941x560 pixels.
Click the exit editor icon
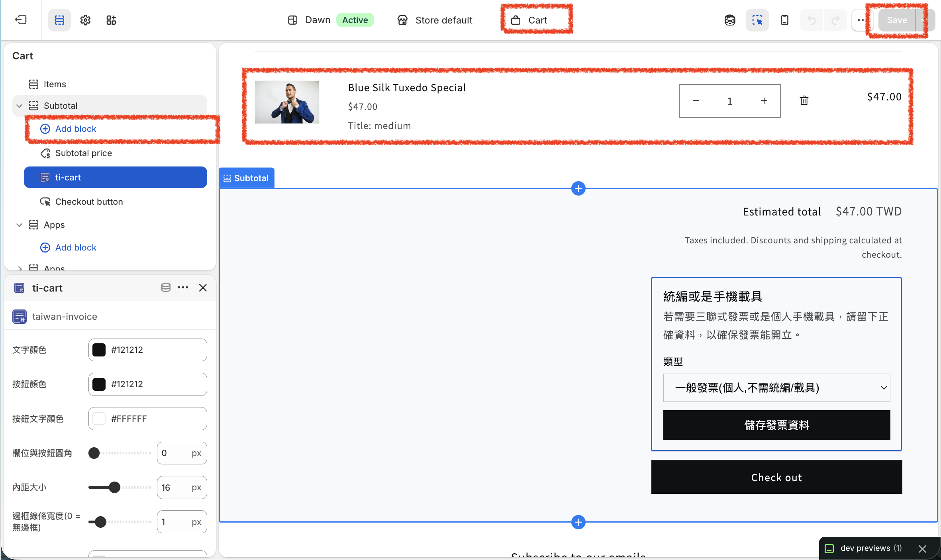click(21, 20)
